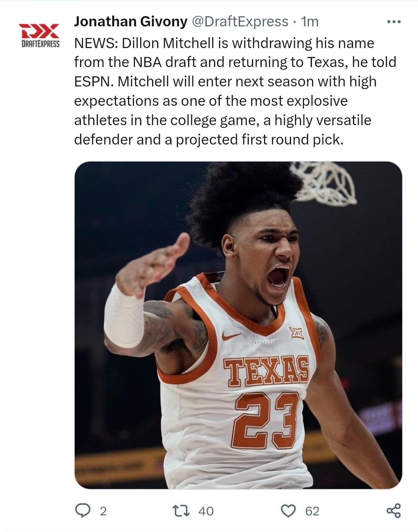Click the DRAFTEXPRESS wordmark under the logo

click(x=40, y=44)
